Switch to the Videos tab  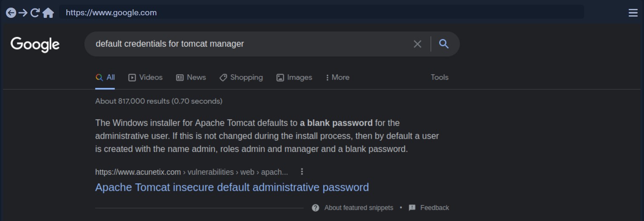point(145,77)
